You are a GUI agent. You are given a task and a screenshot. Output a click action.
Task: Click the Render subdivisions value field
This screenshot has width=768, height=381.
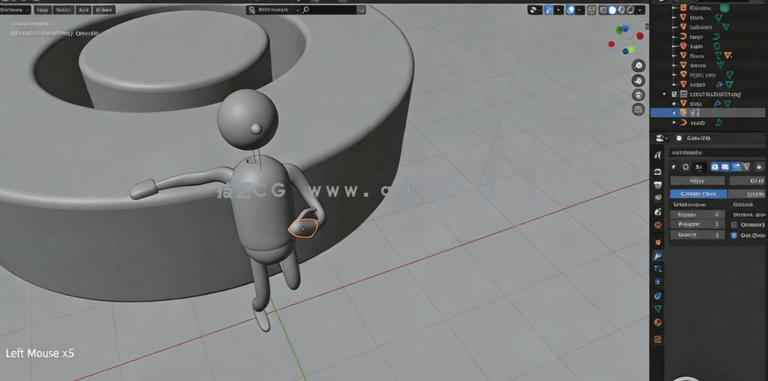point(697,214)
